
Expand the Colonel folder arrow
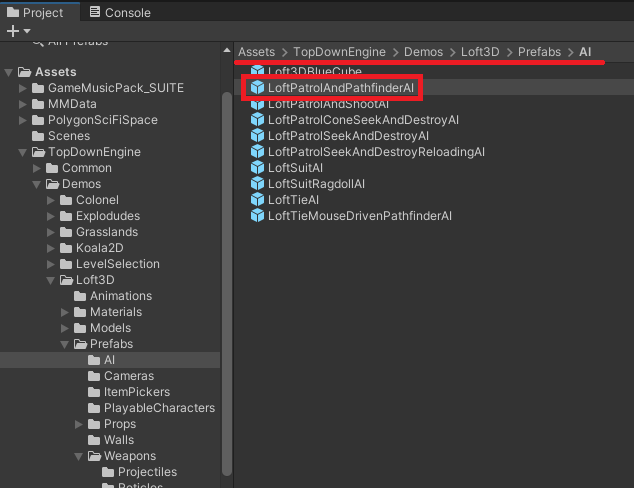click(x=51, y=200)
